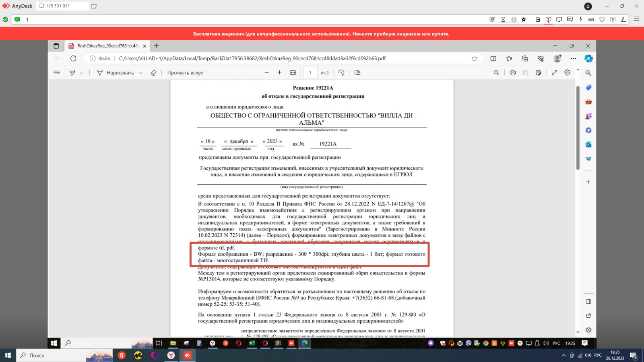
Task: Open PDF search magnifier in toolbar
Action: (x=496, y=73)
